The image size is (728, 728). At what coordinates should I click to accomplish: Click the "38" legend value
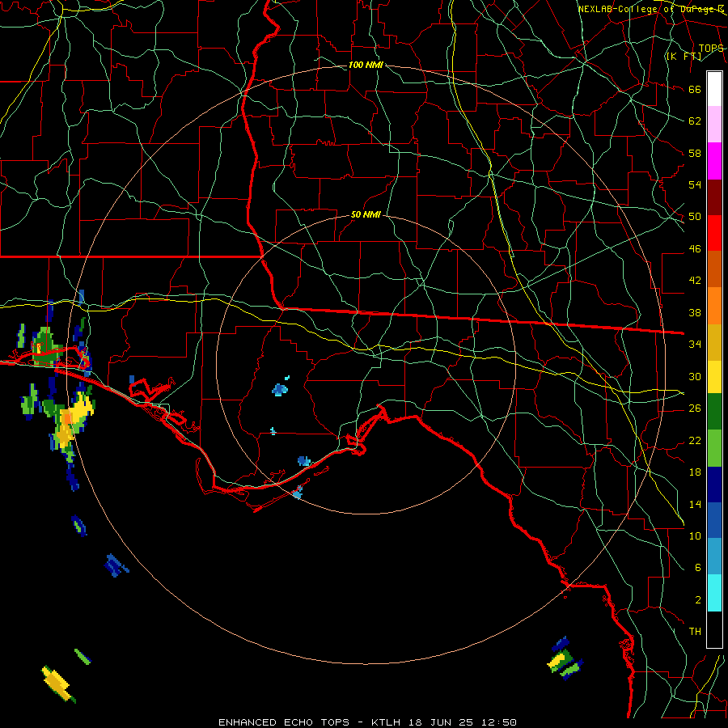(x=695, y=312)
